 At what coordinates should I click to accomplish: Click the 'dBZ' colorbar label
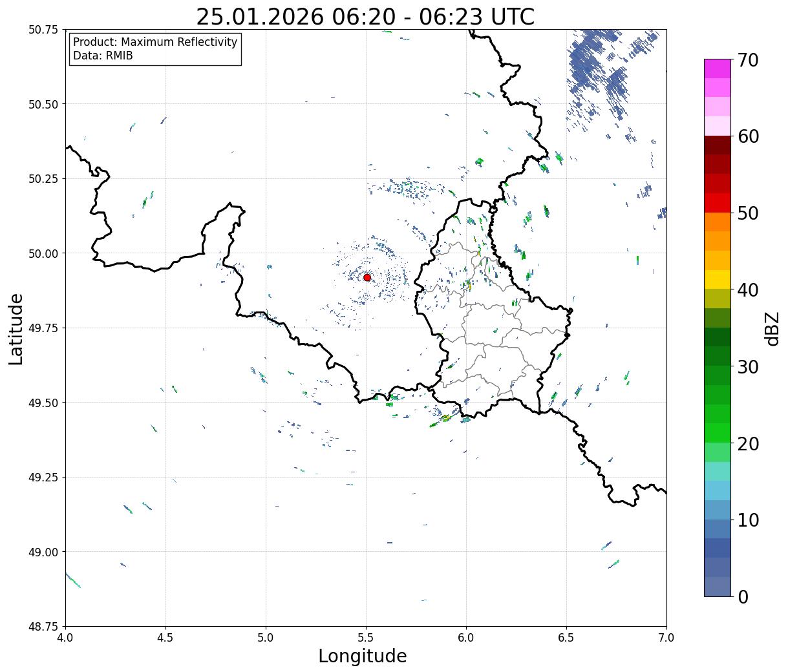[772, 329]
